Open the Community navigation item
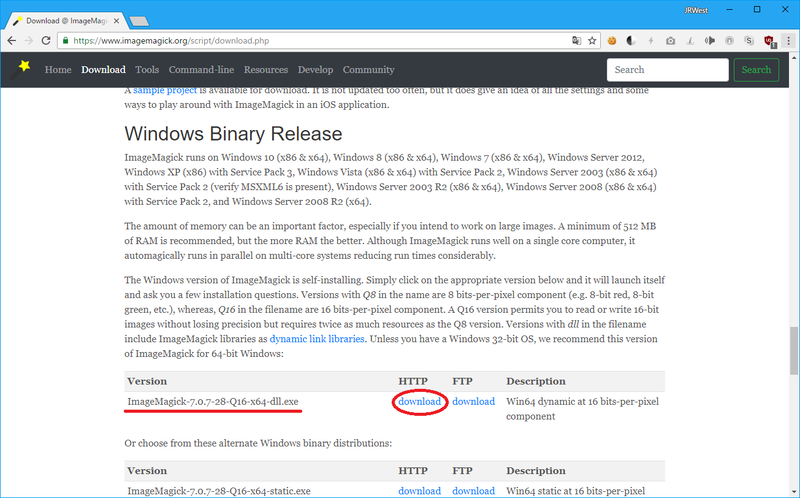This screenshot has height=498, width=800. tap(368, 70)
